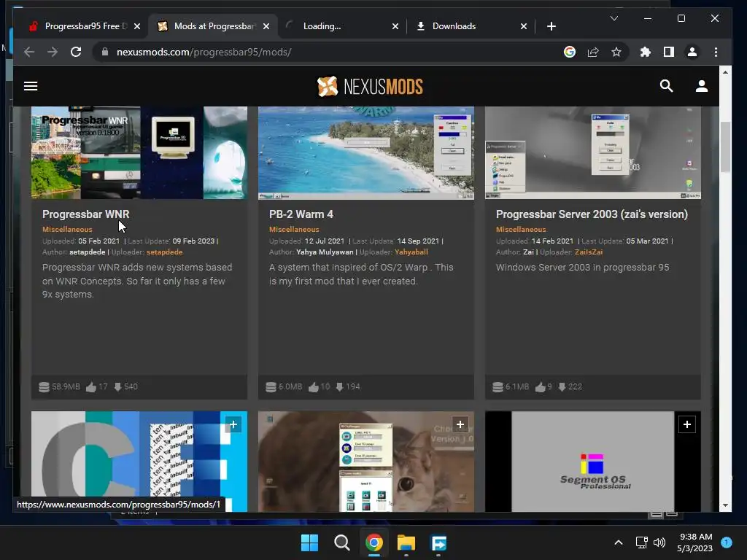Screen dimensions: 747x560
Task: Toggle Chrome side panel
Action: tap(669, 52)
